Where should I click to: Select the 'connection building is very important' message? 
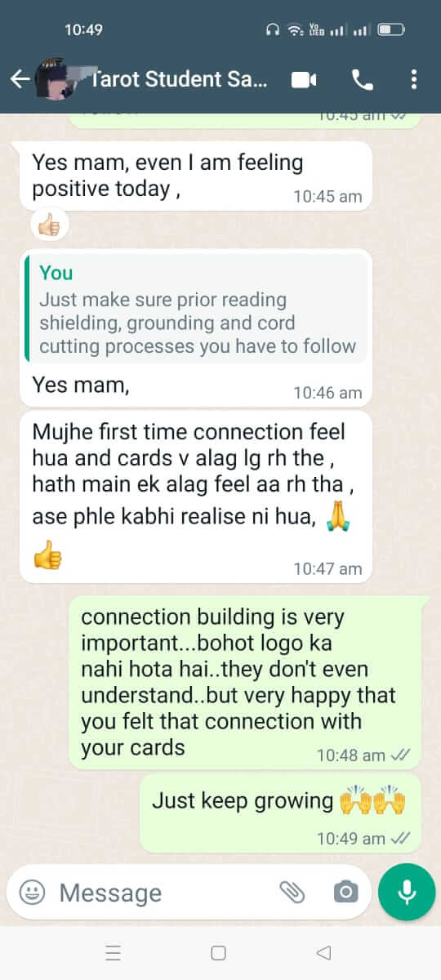245,683
